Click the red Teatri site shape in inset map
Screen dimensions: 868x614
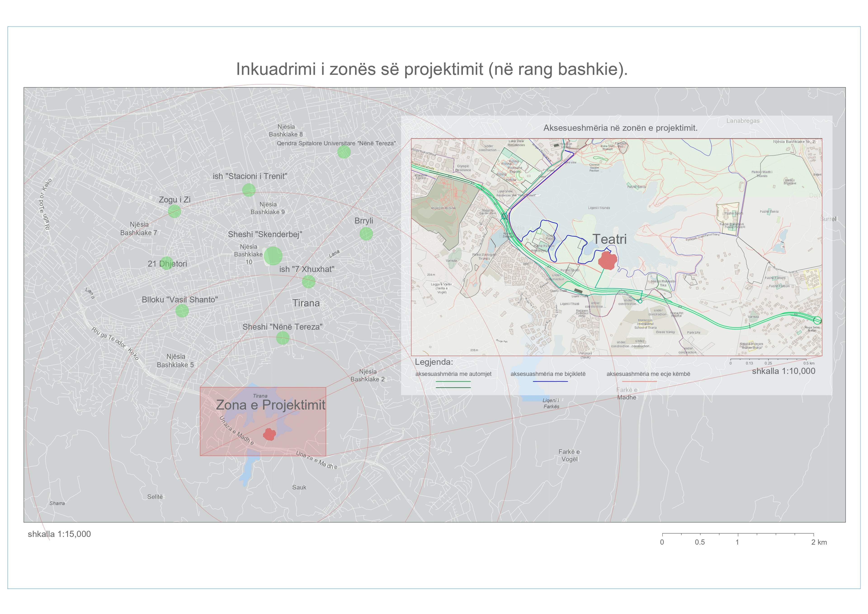[608, 260]
